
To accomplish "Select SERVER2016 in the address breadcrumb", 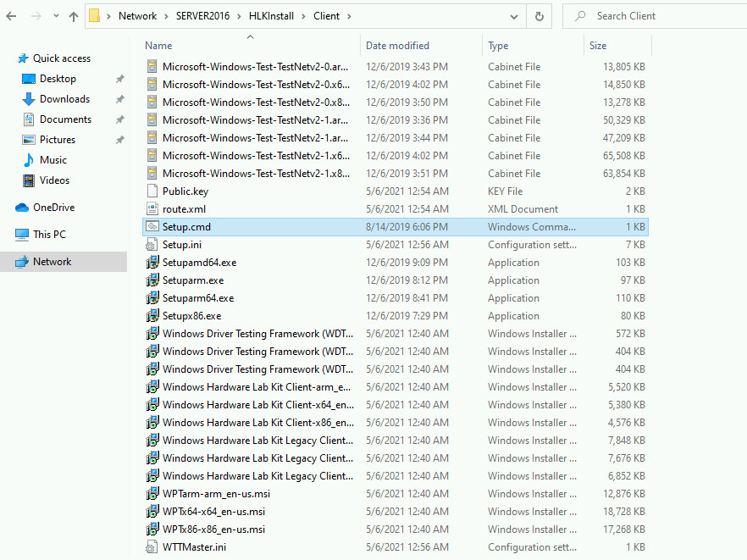I will (202, 16).
